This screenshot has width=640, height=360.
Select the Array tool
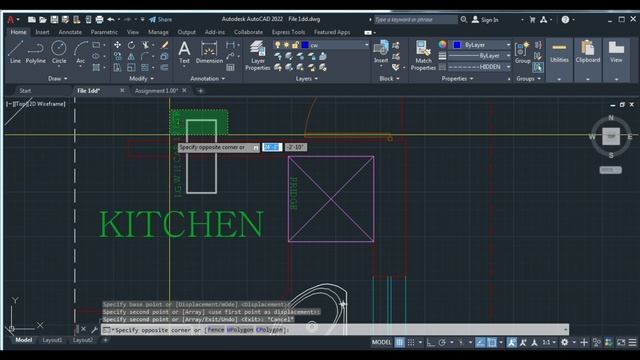click(x=145, y=67)
